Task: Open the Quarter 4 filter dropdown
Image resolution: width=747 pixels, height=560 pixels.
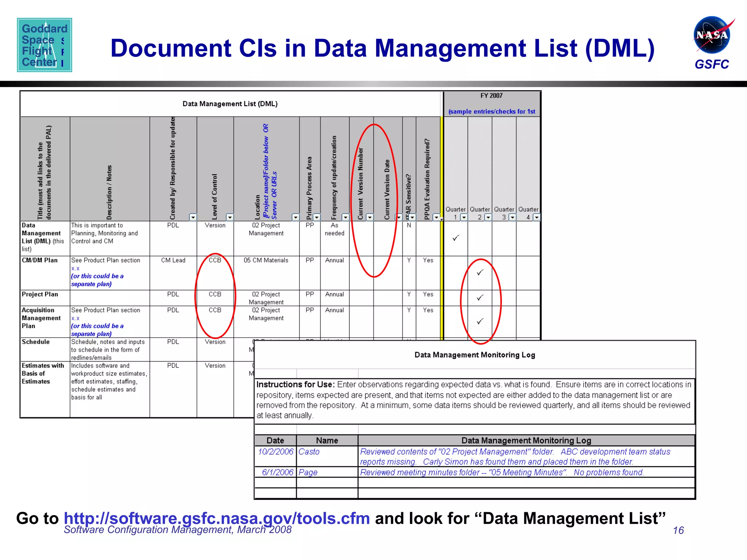Action: point(536,217)
